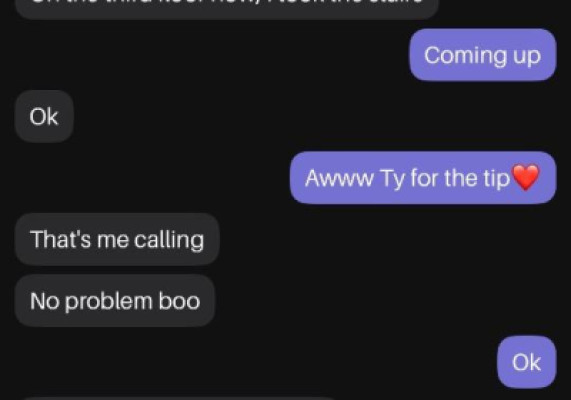
Task: Select the 'Coming up' sent message bubble
Action: [483, 55]
